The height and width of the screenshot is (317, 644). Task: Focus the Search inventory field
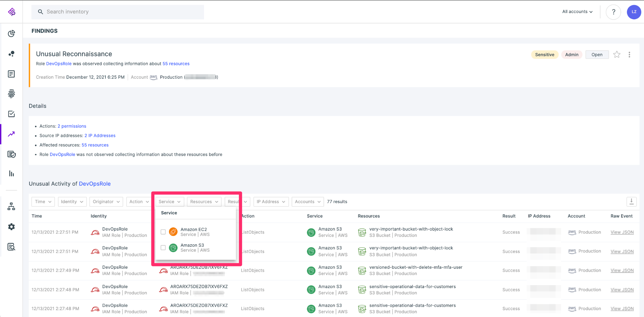pos(118,12)
